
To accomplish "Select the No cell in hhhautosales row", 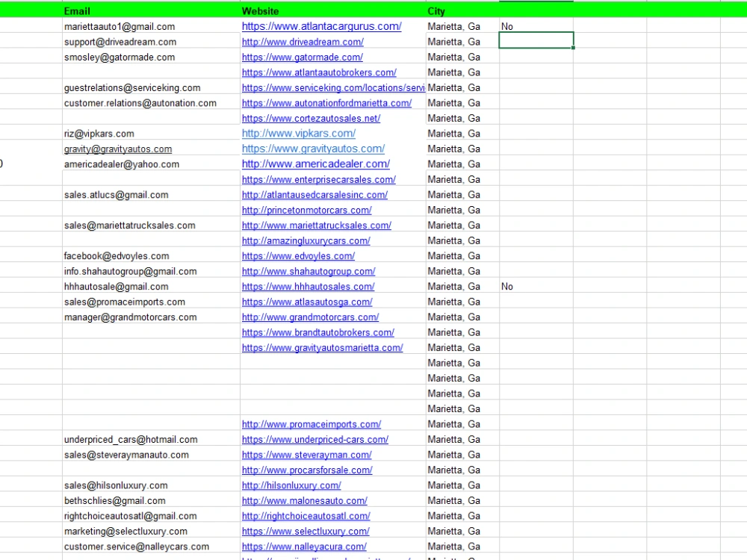I will coord(536,286).
